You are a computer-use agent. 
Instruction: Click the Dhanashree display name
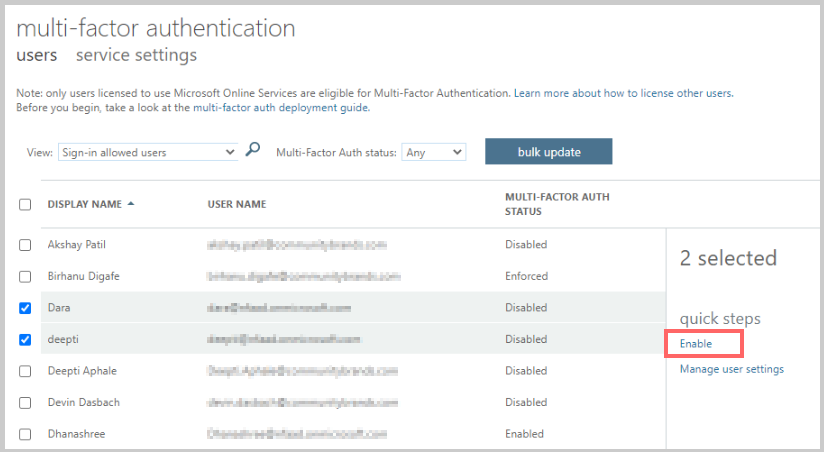click(x=76, y=434)
